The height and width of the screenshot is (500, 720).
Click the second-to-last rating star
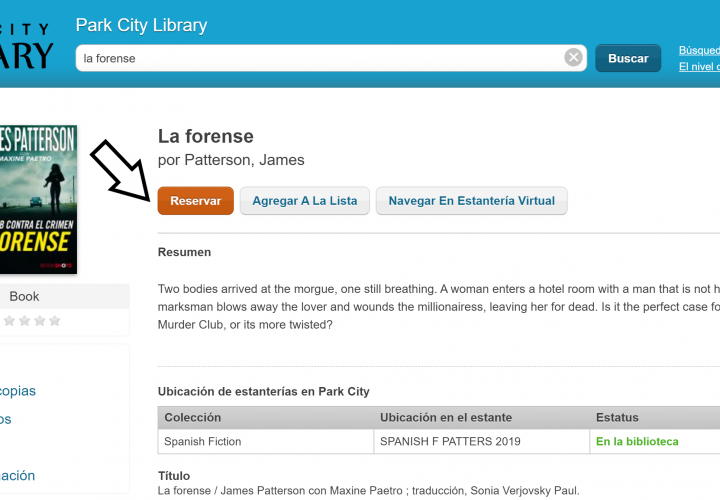click(40, 321)
